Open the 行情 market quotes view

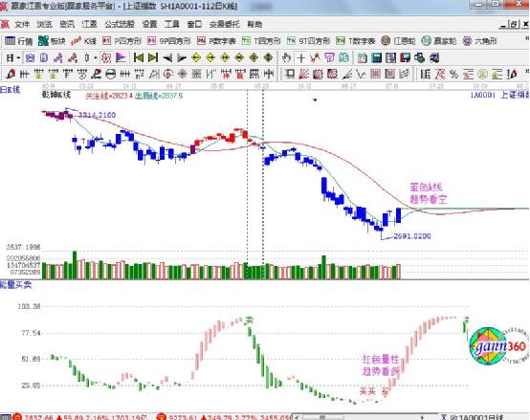click(x=18, y=41)
